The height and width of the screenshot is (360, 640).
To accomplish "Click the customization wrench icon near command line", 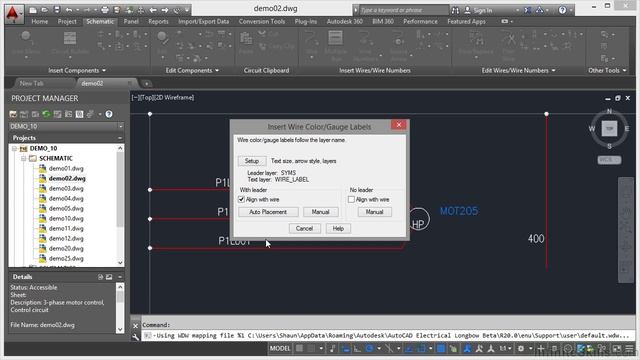I will click(x=136, y=337).
